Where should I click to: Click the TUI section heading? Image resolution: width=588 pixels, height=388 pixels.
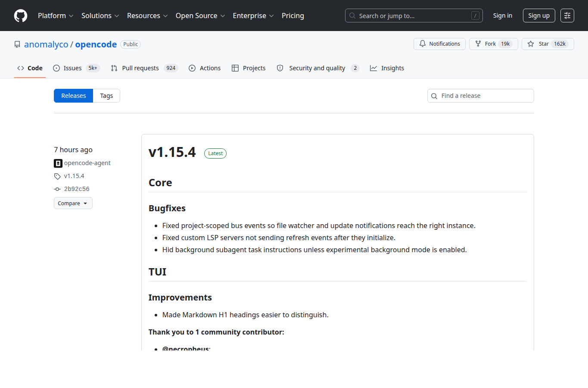[157, 272]
